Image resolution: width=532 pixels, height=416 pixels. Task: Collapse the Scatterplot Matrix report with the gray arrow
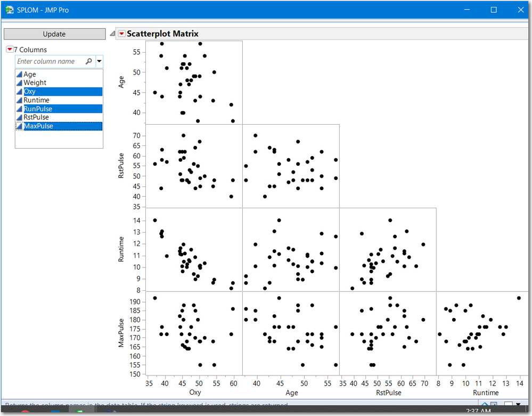click(112, 33)
